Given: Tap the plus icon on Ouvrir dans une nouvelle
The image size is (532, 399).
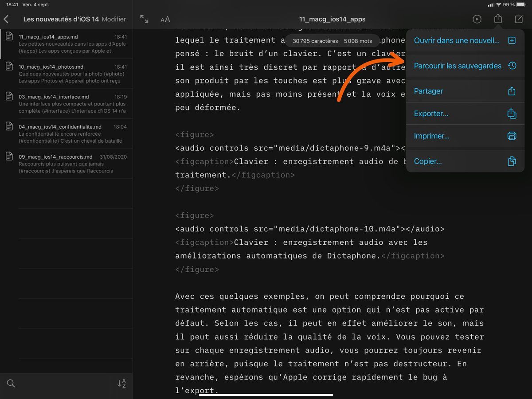Looking at the screenshot, I should [512, 40].
